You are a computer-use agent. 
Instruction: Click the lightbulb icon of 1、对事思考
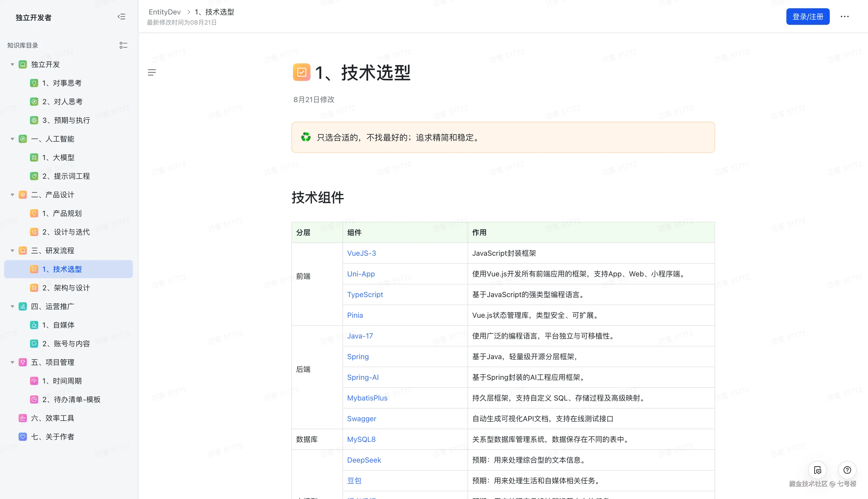pyautogui.click(x=34, y=83)
